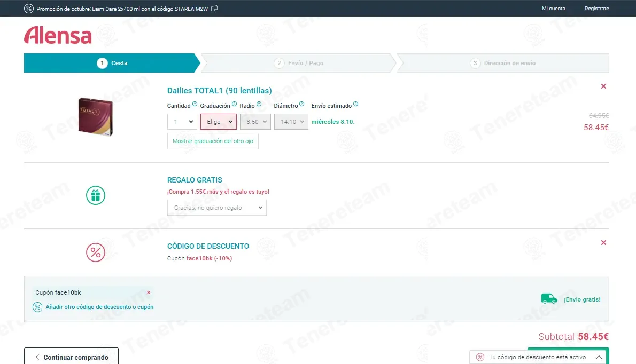The width and height of the screenshot is (636, 364).
Task: Copy the STARLAIM2W promo code icon
Action: [x=214, y=8]
